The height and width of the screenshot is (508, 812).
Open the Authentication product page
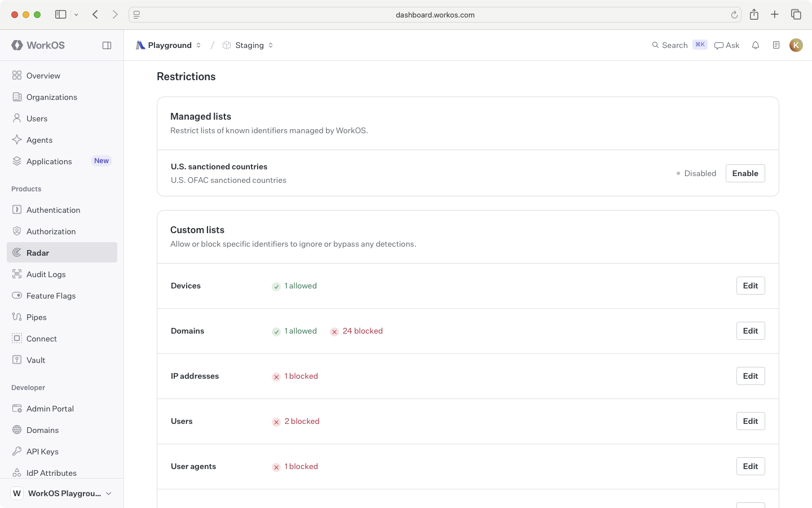pyautogui.click(x=62, y=210)
